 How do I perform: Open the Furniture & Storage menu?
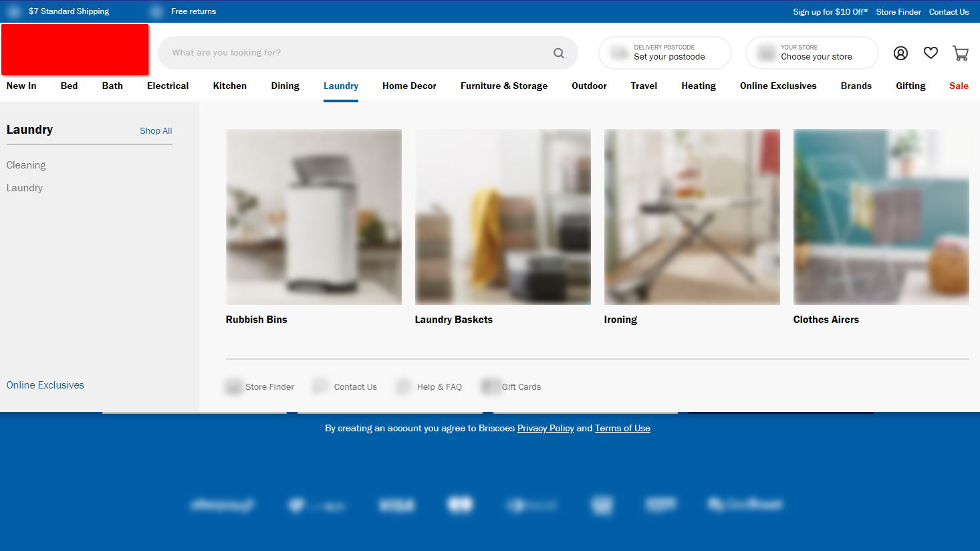click(503, 86)
